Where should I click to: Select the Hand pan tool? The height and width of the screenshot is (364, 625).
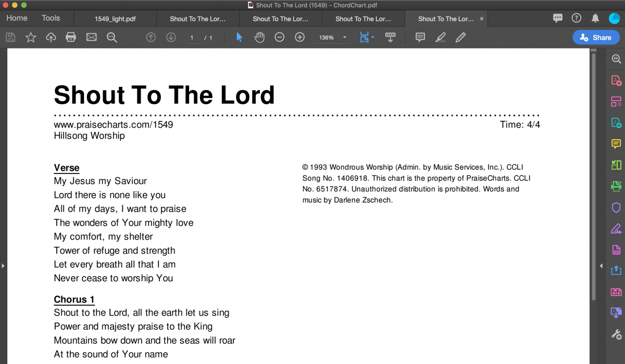pos(259,37)
